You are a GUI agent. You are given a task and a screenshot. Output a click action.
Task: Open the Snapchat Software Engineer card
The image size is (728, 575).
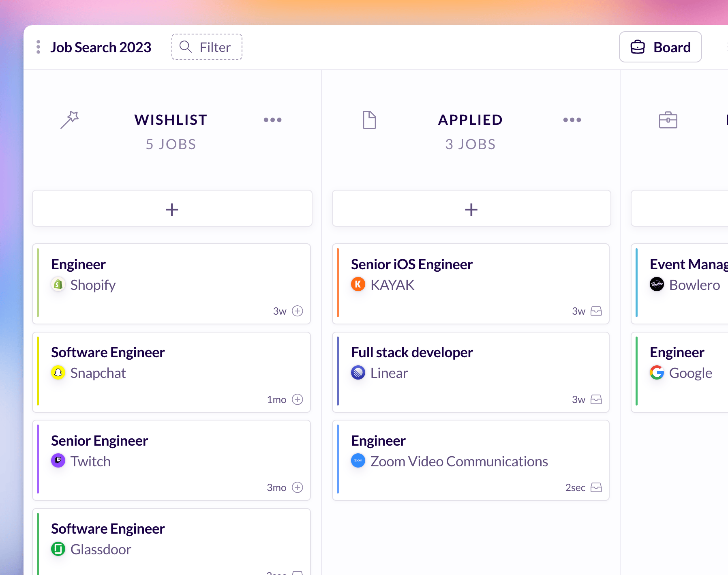[171, 372]
